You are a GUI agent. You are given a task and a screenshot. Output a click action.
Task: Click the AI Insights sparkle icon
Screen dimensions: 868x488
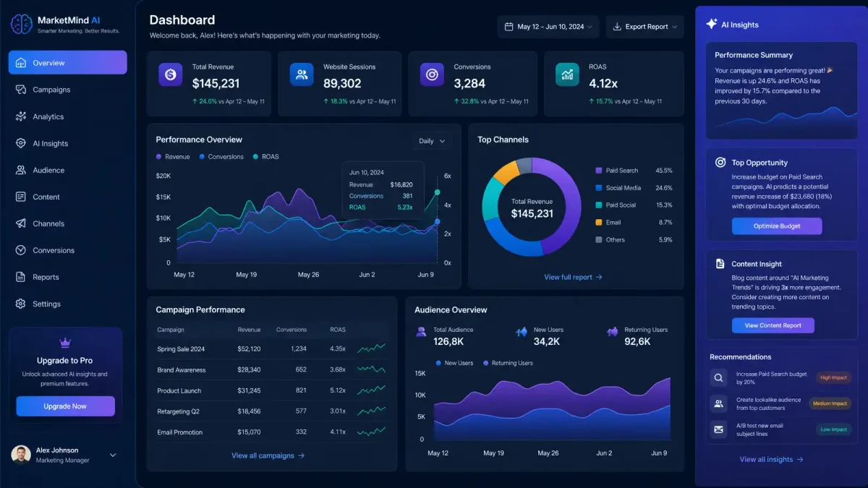click(x=712, y=24)
